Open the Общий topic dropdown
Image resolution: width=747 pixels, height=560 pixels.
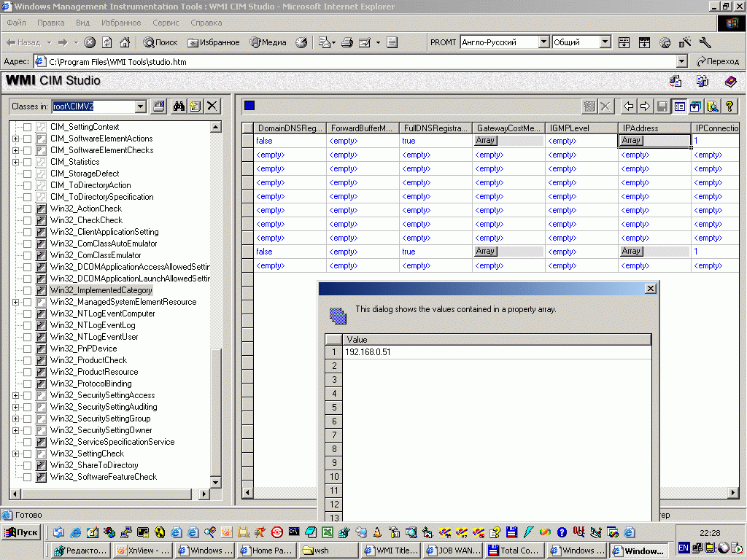tap(605, 42)
